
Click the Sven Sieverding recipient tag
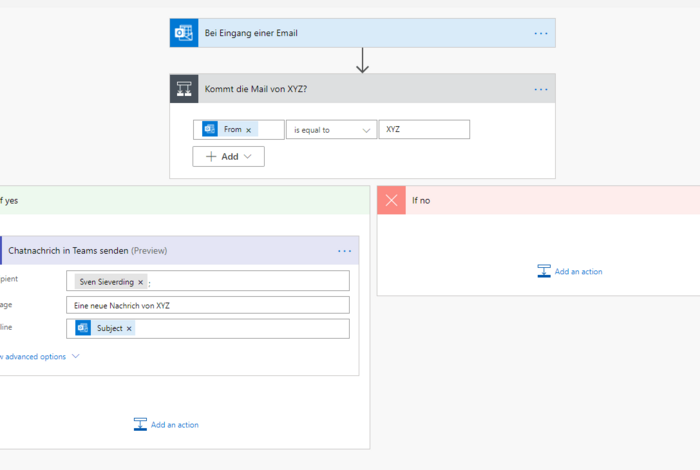pos(111,282)
